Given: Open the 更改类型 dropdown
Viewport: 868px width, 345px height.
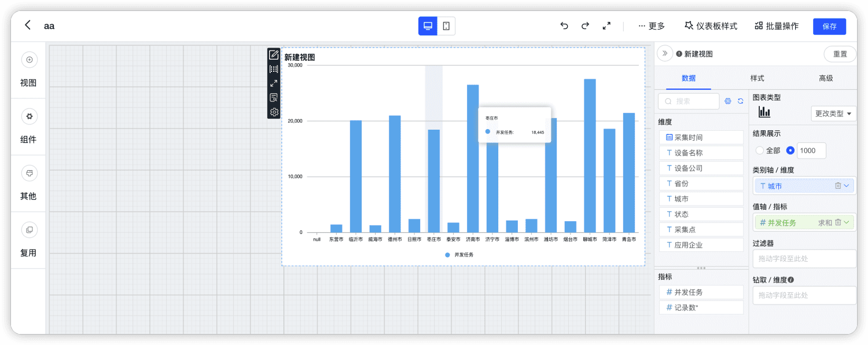Looking at the screenshot, I should pos(832,113).
